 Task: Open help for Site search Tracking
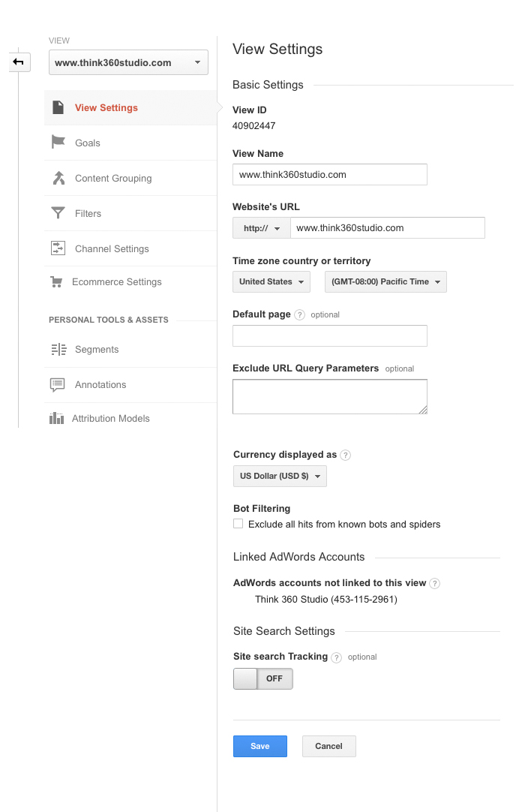(x=337, y=657)
